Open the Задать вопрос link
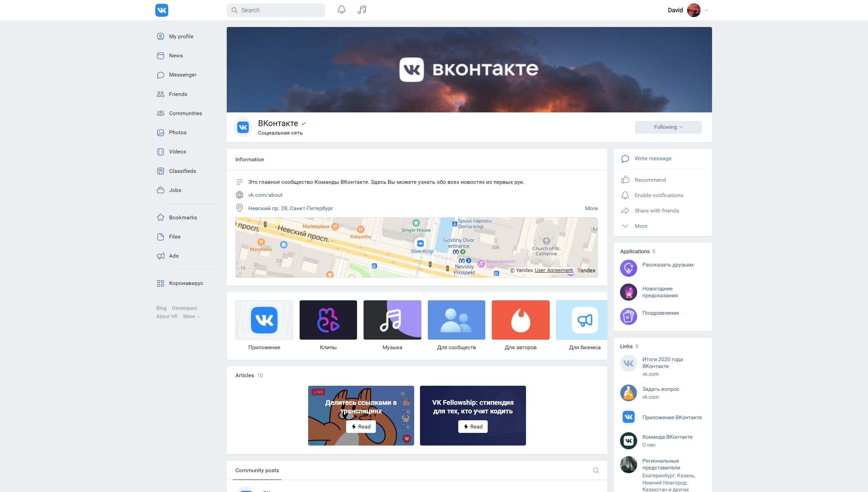The height and width of the screenshot is (492, 868). pyautogui.click(x=660, y=389)
